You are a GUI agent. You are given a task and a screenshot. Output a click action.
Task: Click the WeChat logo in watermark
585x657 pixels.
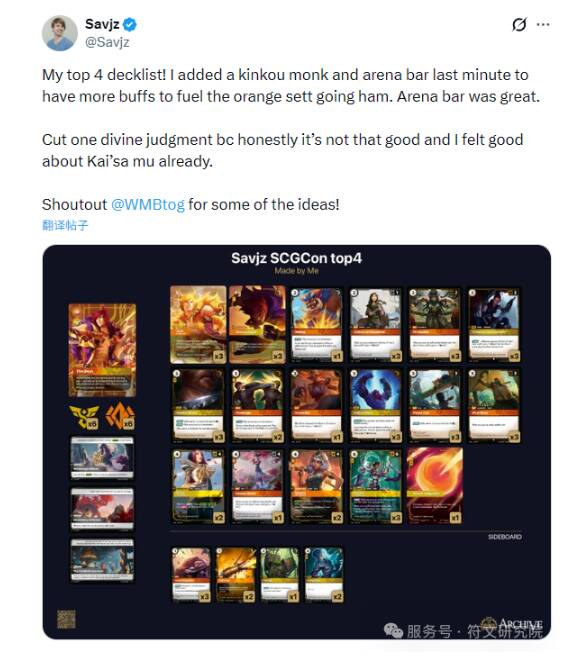point(393,630)
